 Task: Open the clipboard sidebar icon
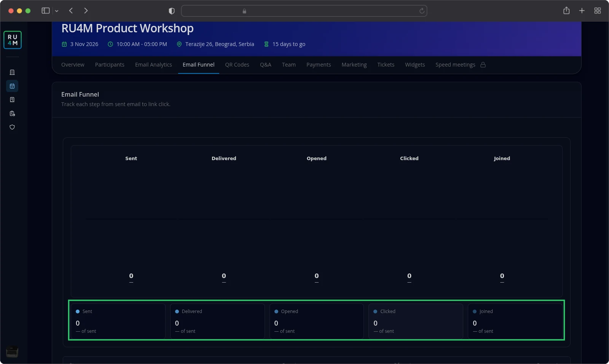12,113
